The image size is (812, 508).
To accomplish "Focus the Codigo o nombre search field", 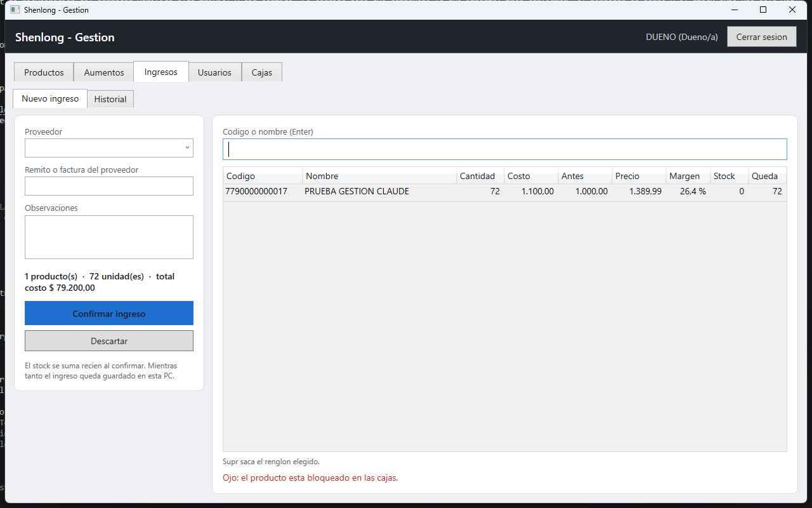I will [505, 149].
